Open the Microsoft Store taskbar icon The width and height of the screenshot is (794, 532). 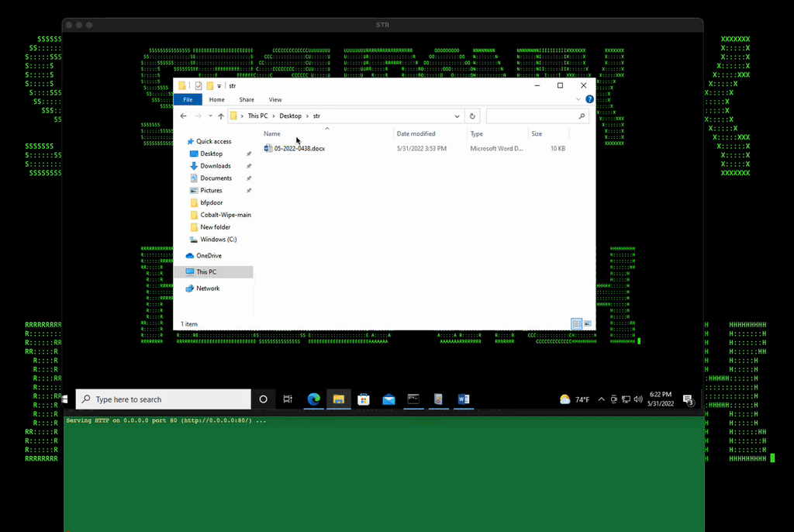(364, 399)
